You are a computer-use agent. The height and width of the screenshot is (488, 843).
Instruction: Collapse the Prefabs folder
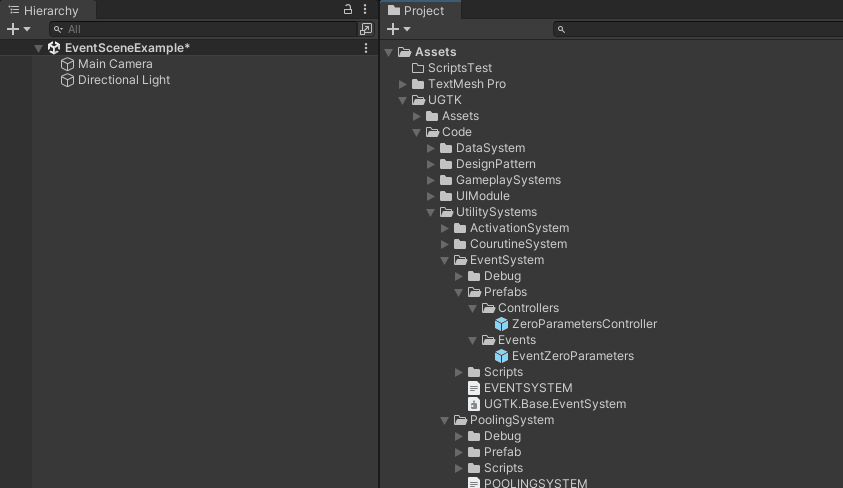(459, 292)
